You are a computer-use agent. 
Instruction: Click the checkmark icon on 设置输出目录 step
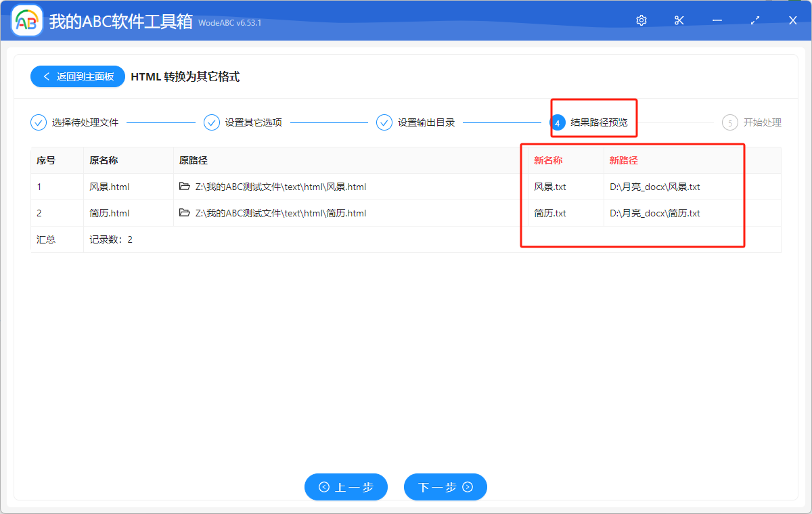point(384,122)
